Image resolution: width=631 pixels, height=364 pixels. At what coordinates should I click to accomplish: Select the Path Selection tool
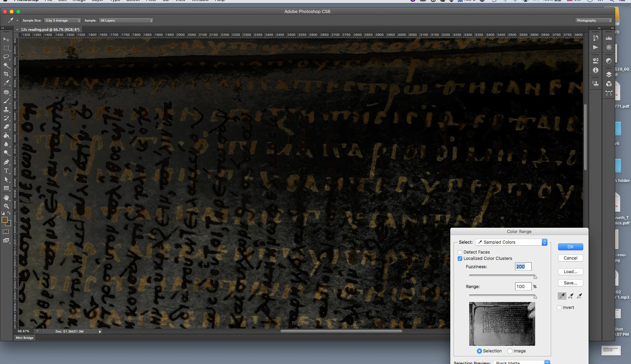point(6,179)
